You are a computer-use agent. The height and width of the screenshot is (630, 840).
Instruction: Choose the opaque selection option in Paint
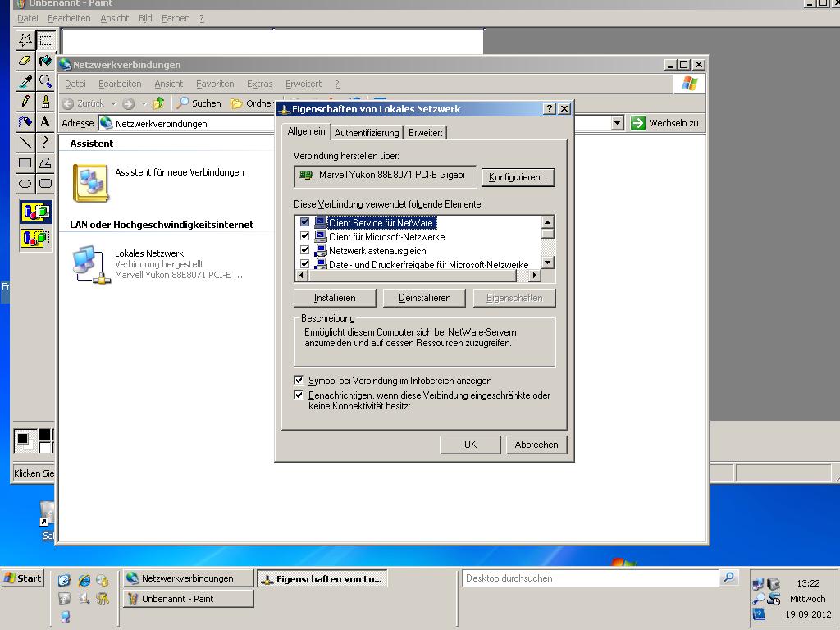[x=36, y=211]
